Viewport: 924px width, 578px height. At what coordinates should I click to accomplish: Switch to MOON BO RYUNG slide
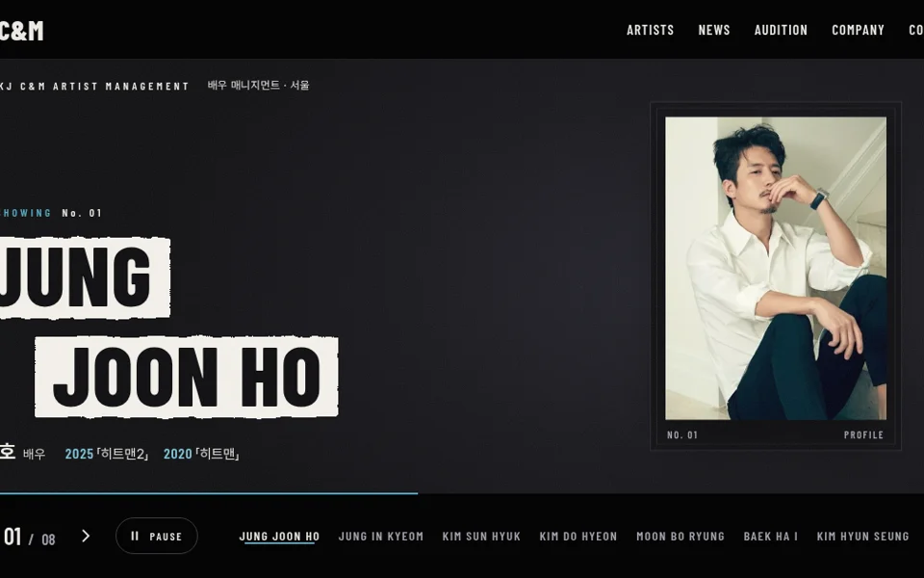[680, 537]
